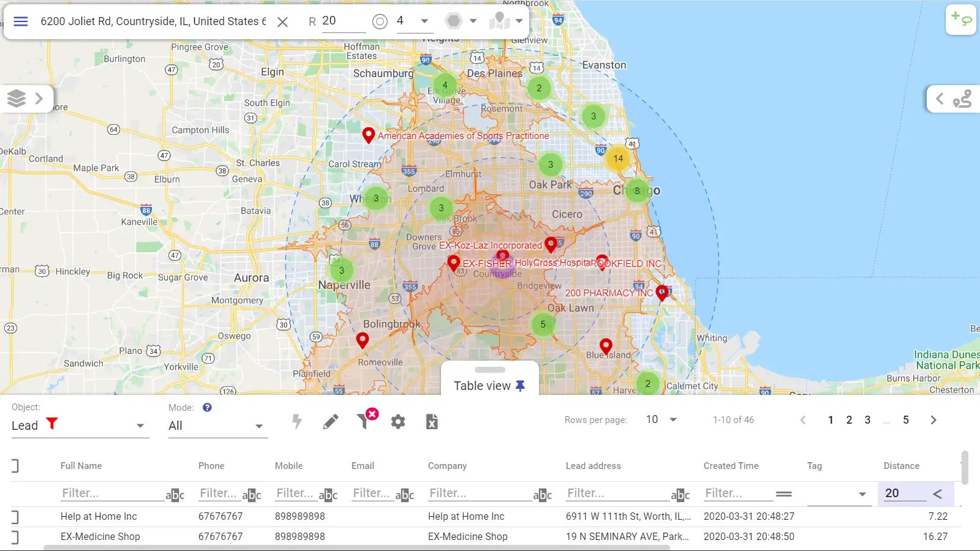Clear all filters using the filter-x icon
The height and width of the screenshot is (551, 980).
pos(366,421)
